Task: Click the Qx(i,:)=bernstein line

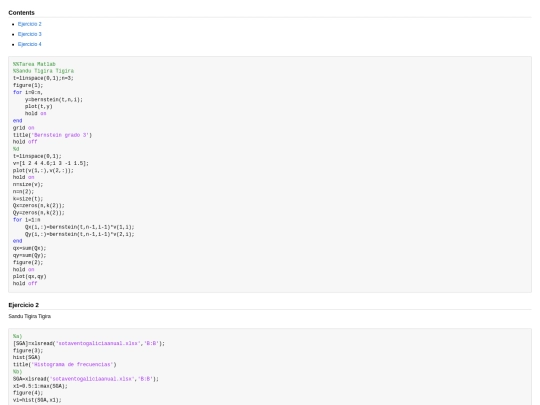Action: 80,227
